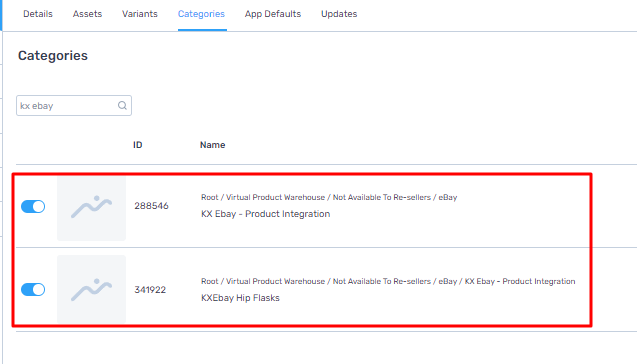Select the Categories tab
The image size is (637, 364).
pos(202,14)
